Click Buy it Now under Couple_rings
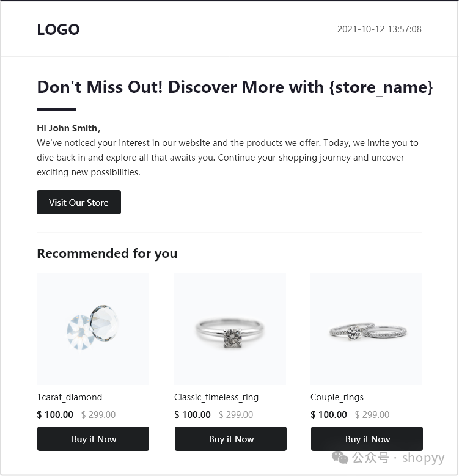The image size is (459, 476). (367, 439)
